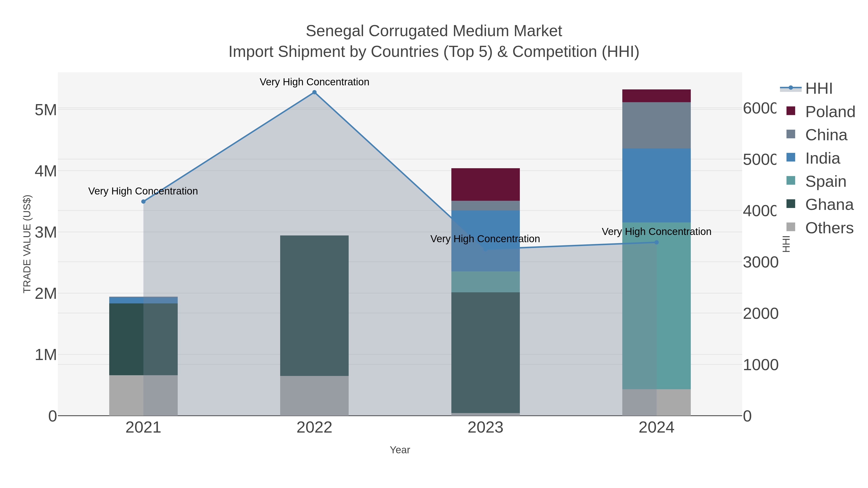
Task: Select the 2022 HHI peak data point
Action: (x=314, y=92)
